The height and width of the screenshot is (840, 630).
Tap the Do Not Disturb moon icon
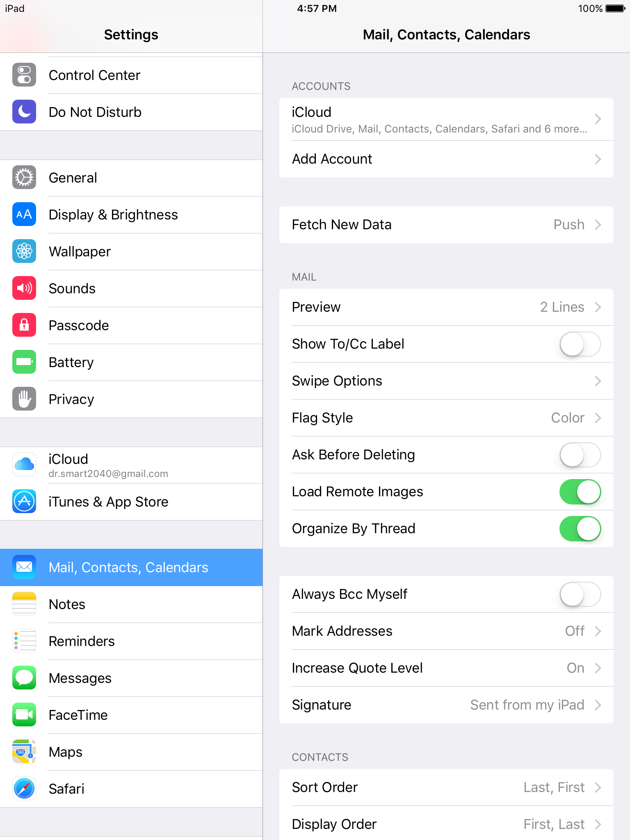click(x=24, y=112)
